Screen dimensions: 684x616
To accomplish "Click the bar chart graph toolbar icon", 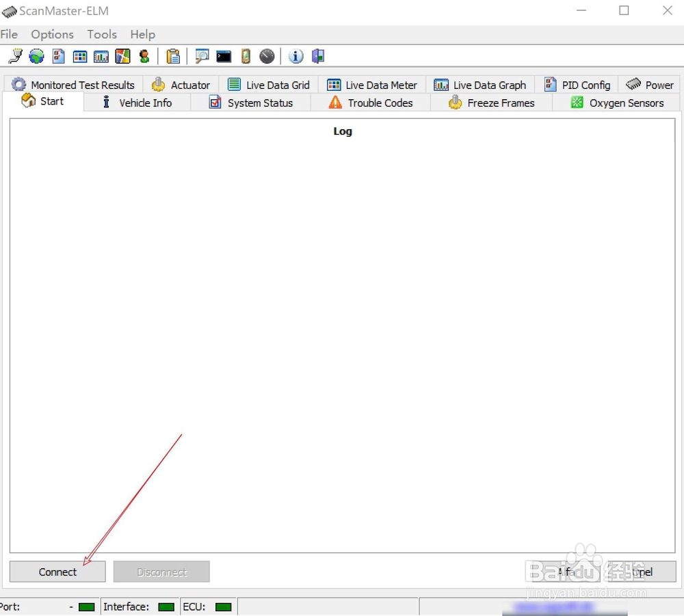I will coord(101,57).
